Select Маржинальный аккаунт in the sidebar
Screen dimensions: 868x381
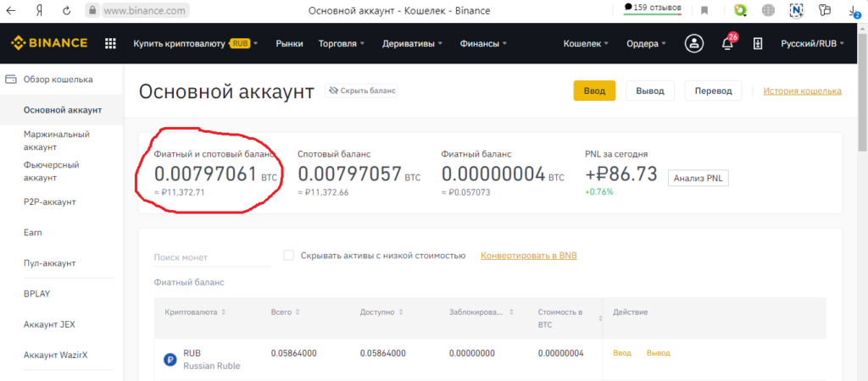point(57,140)
